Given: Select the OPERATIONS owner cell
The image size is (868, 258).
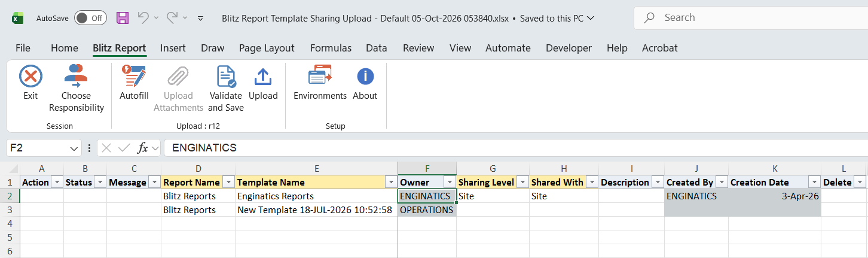Looking at the screenshot, I should point(427,210).
